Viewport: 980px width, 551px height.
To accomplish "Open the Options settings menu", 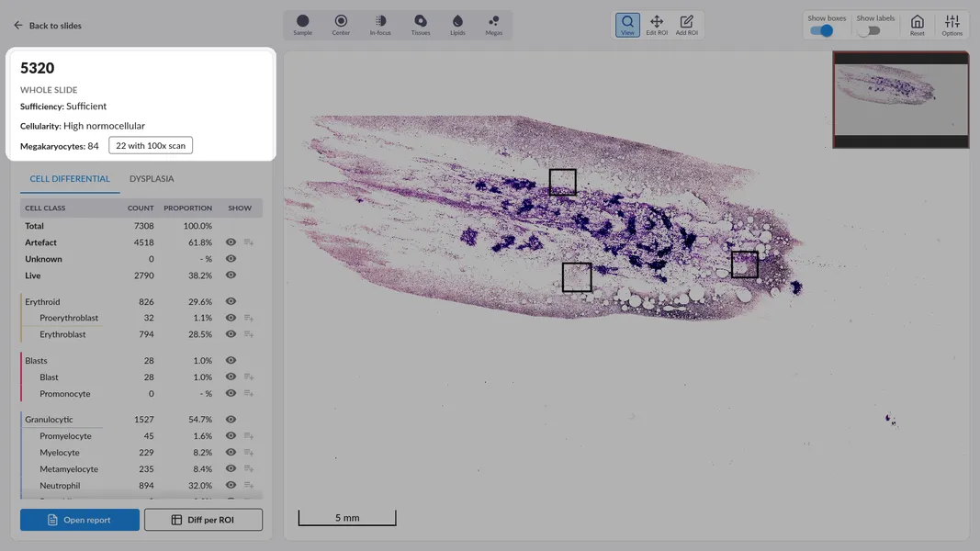I will [952, 25].
